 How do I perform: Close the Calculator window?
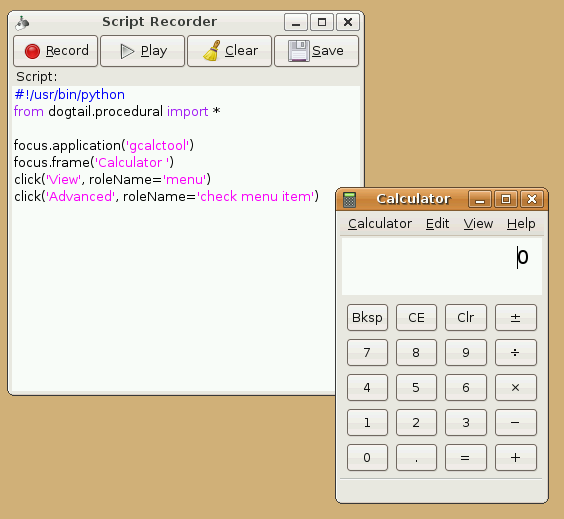[532, 199]
